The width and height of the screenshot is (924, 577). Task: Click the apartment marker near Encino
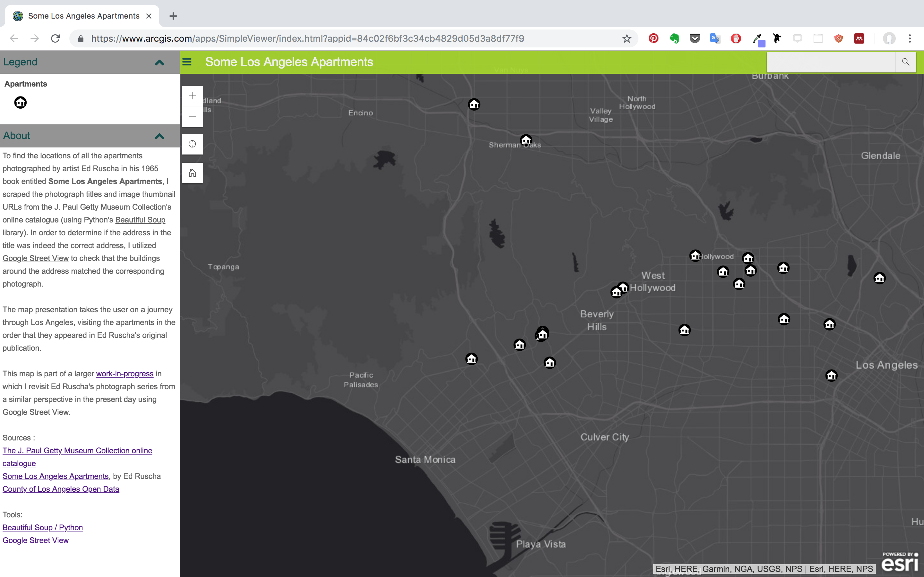click(474, 104)
